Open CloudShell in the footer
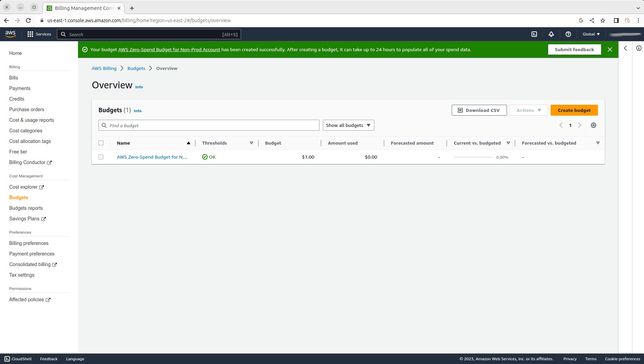The image size is (644, 364). 18,359
